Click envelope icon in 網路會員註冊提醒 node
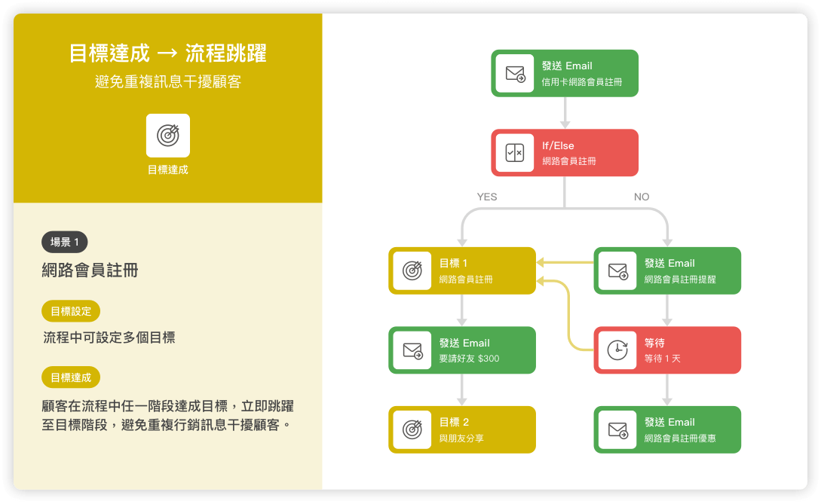The height and width of the screenshot is (504, 821). click(x=617, y=271)
